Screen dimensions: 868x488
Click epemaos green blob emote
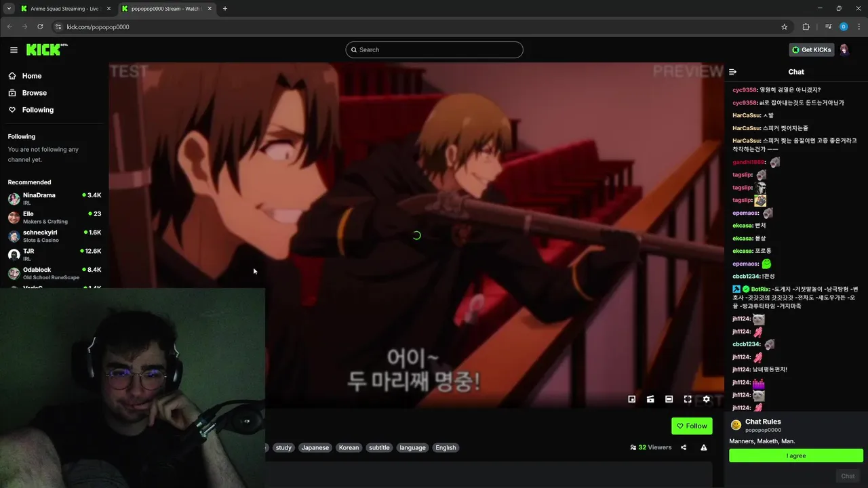(x=766, y=263)
